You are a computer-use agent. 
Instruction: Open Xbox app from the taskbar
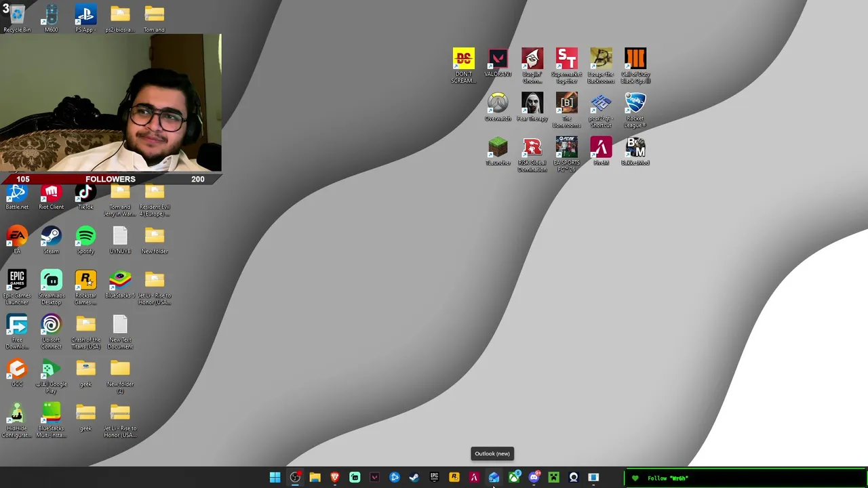click(x=514, y=478)
